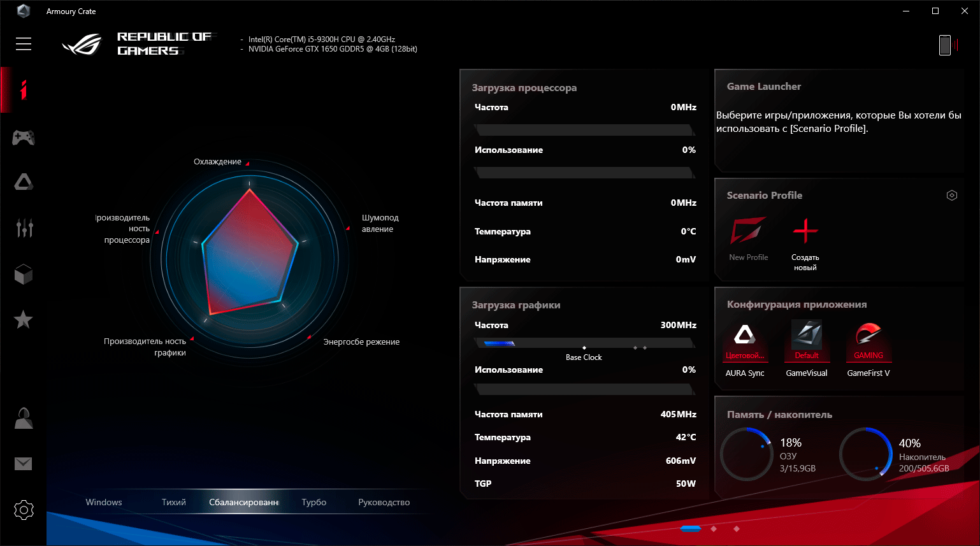Click the GPU voltage 606mV value

(x=681, y=461)
